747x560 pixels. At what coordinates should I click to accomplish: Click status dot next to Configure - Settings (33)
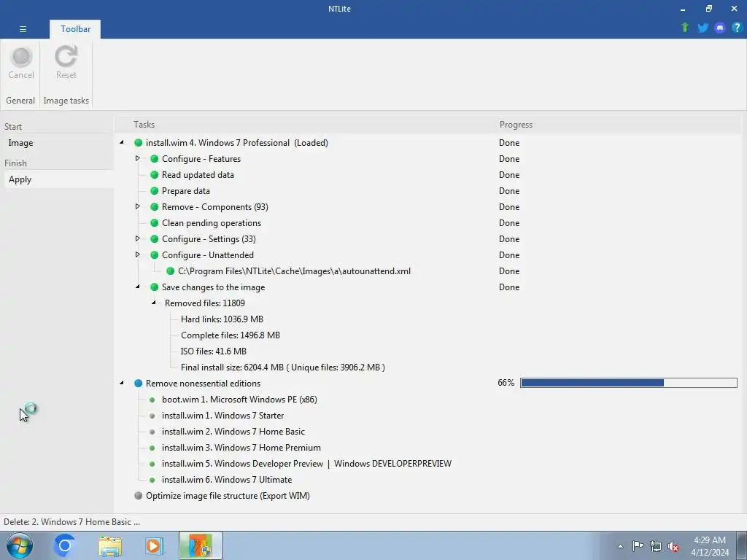(155, 239)
